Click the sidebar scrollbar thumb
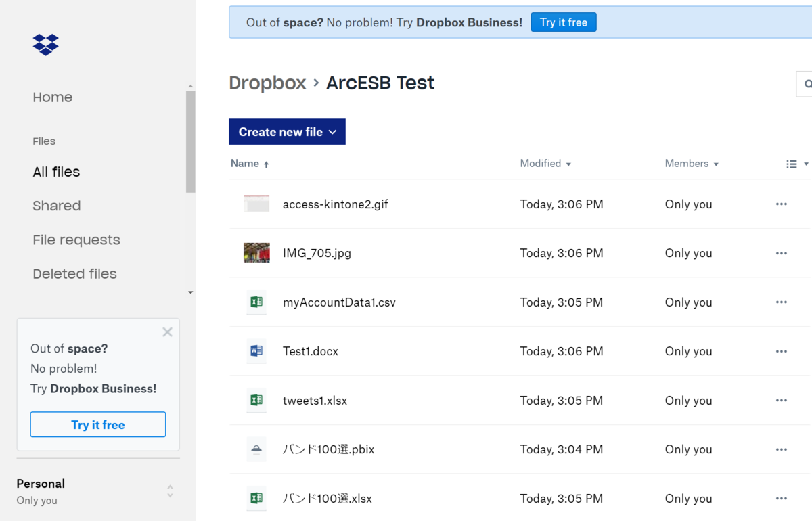The height and width of the screenshot is (521, 812). tap(191, 141)
